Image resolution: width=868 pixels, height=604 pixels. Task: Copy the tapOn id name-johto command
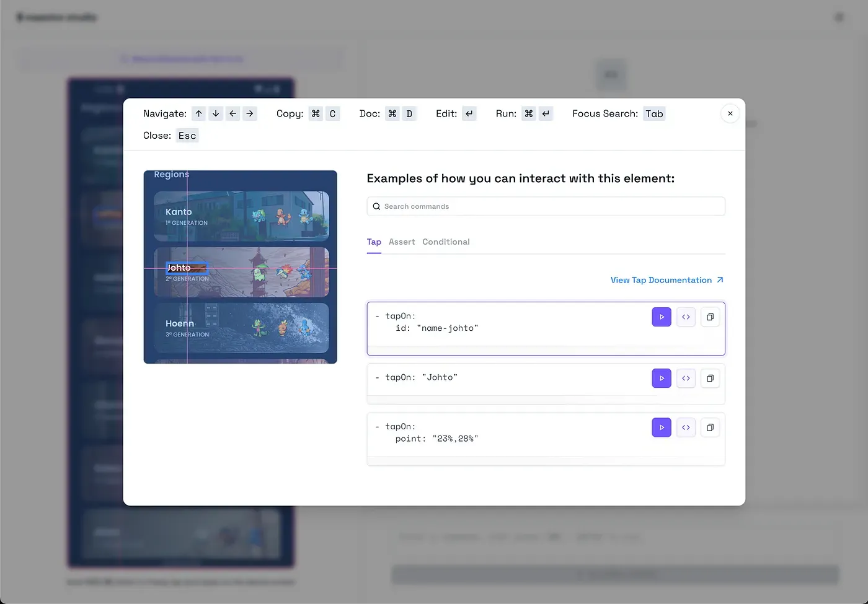tap(710, 317)
